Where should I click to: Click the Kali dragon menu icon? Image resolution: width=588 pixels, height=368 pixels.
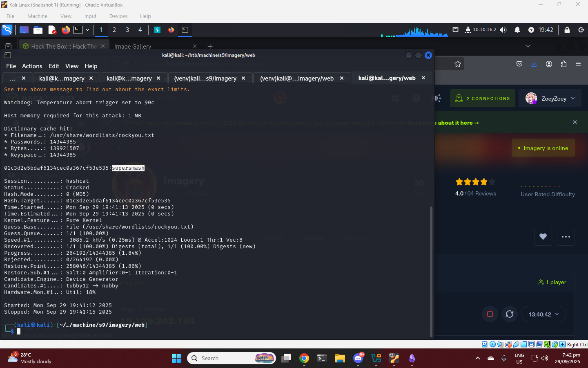pyautogui.click(x=7, y=30)
